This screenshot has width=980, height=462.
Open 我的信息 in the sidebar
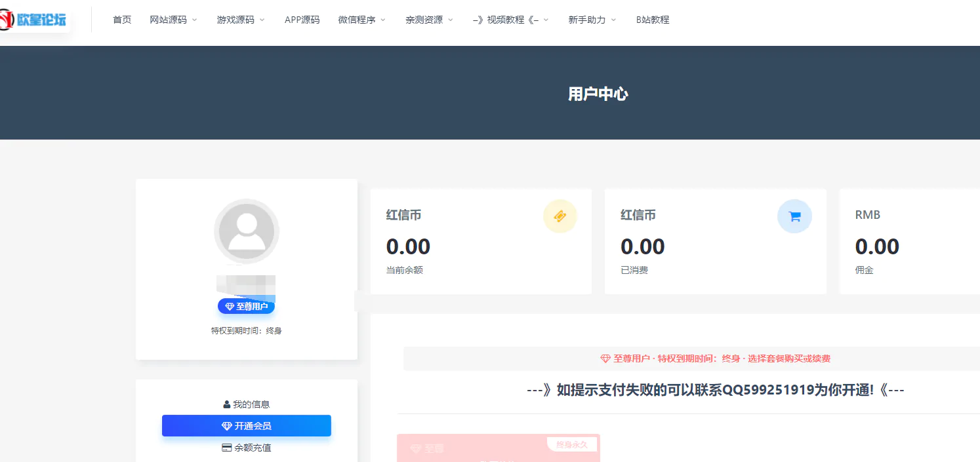click(247, 404)
